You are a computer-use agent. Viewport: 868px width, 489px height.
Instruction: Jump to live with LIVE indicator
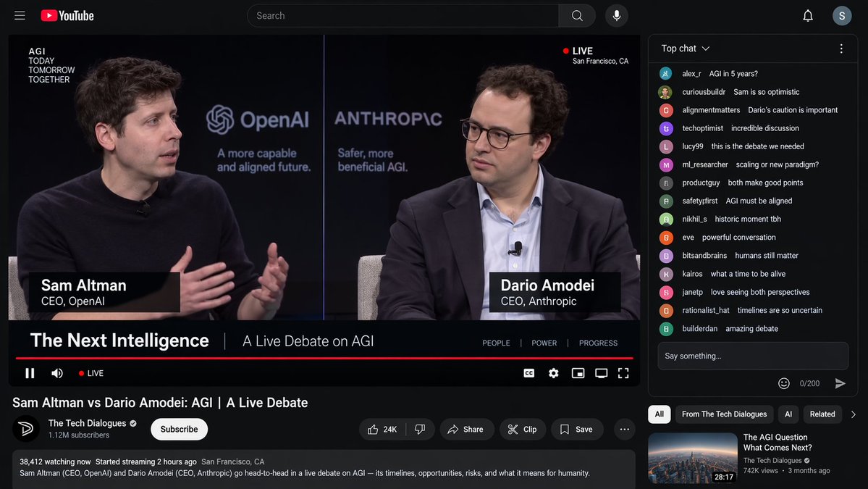91,373
